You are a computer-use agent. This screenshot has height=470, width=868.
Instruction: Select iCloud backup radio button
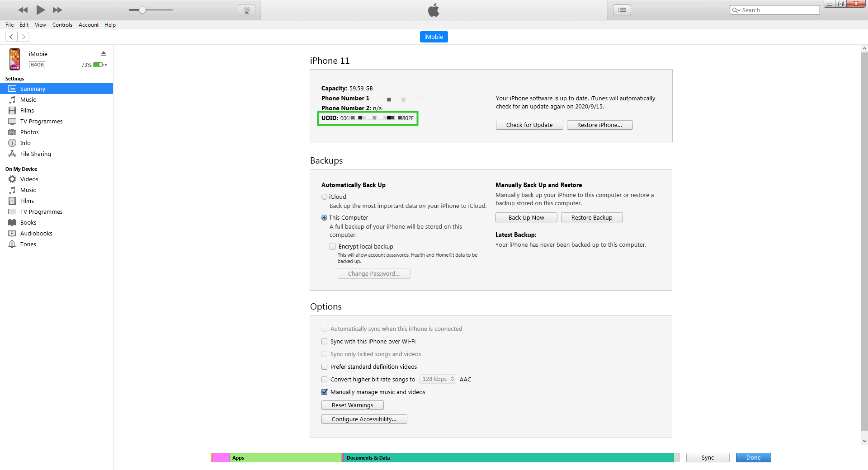click(324, 197)
